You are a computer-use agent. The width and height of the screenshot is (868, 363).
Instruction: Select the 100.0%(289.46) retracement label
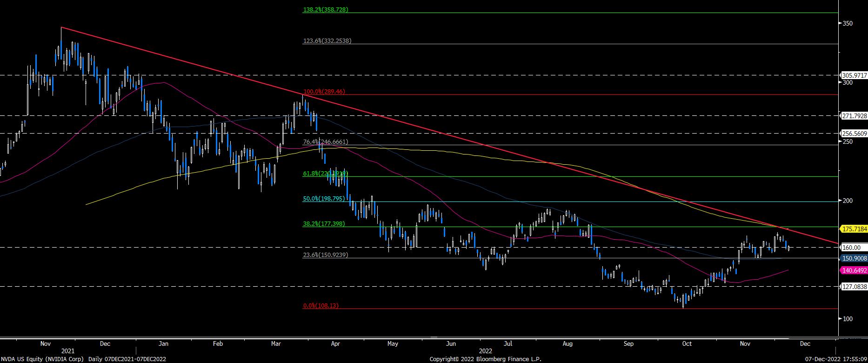(324, 92)
